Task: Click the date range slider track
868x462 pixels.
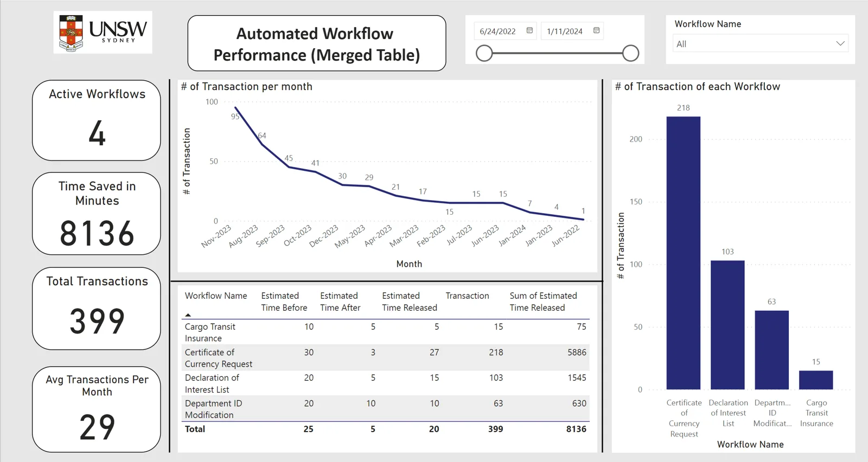Action: [557, 53]
